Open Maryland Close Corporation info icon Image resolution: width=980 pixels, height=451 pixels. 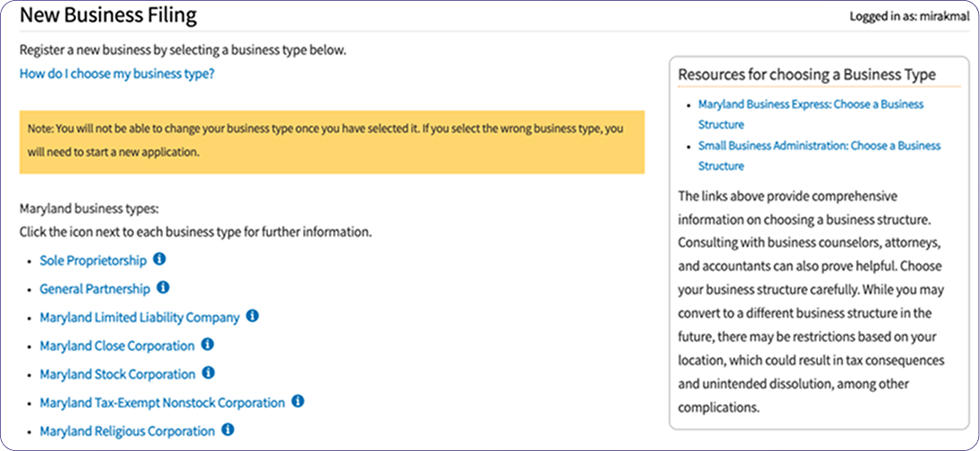[208, 344]
